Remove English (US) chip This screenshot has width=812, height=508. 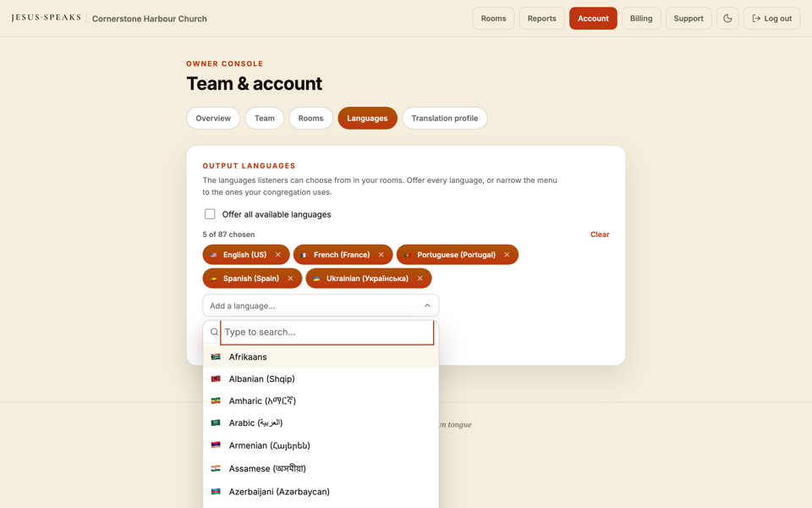coord(278,255)
